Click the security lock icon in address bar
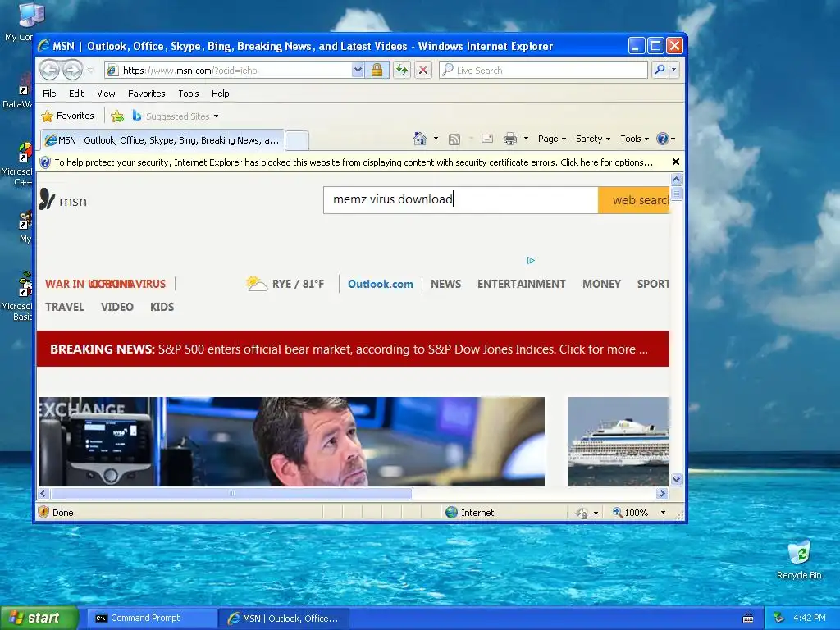This screenshot has height=630, width=840. [x=377, y=71]
